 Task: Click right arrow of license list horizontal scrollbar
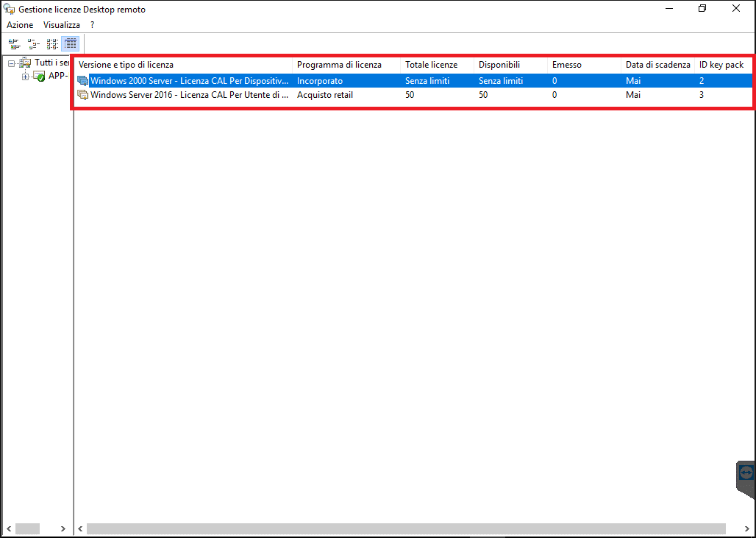pos(747,529)
